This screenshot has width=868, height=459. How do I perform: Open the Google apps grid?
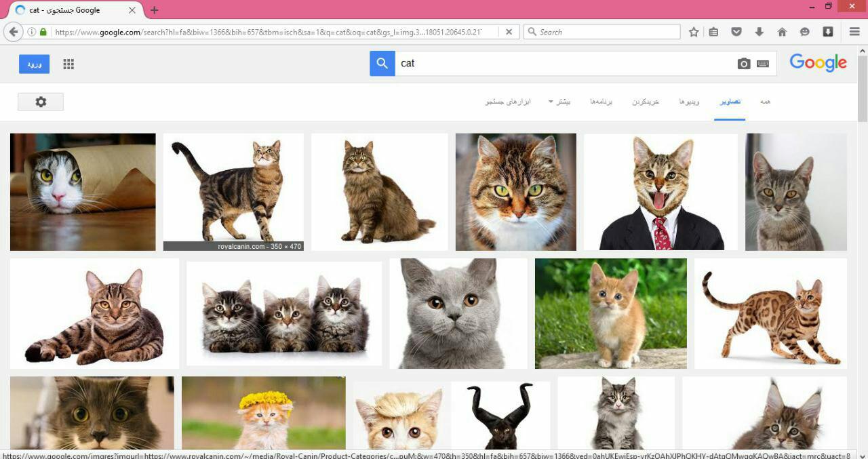68,64
